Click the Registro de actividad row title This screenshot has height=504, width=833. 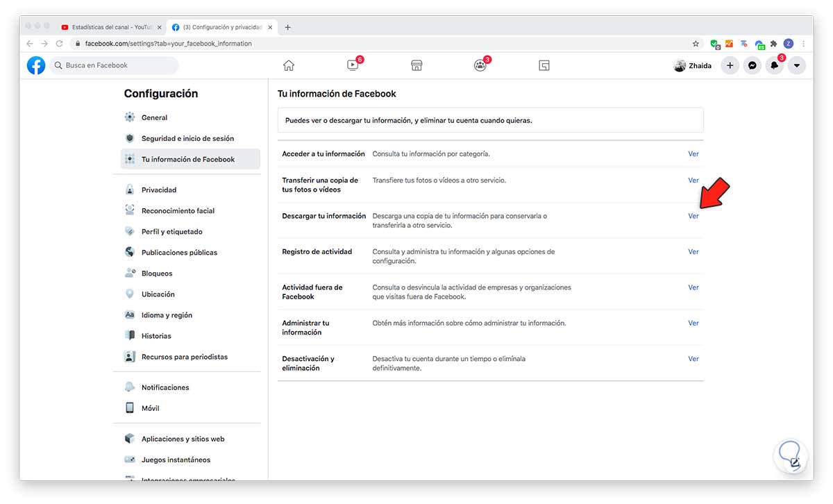pos(317,252)
